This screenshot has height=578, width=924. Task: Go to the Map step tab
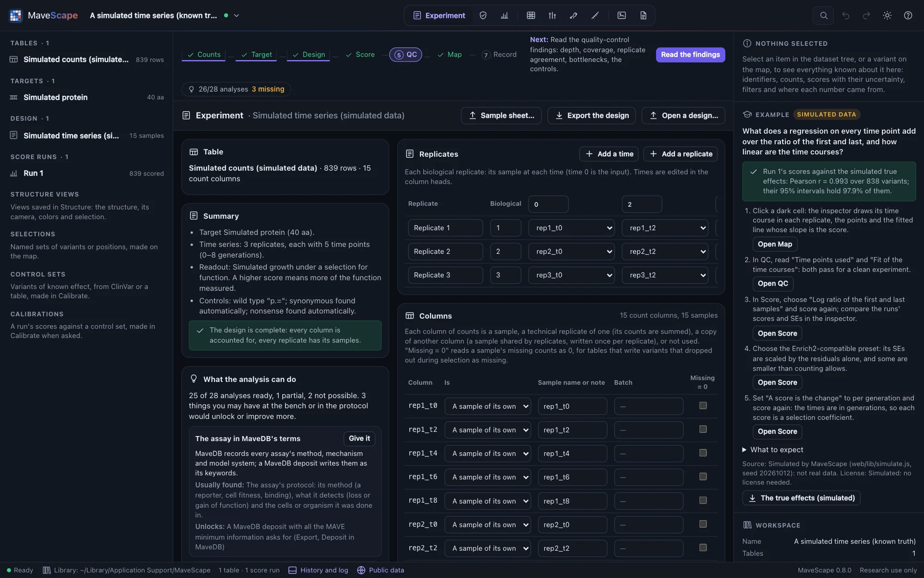coord(449,55)
